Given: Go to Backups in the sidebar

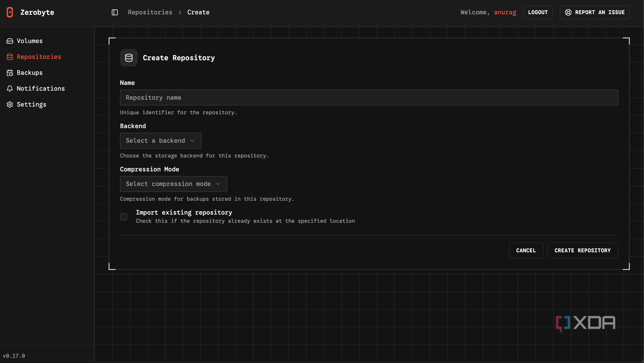Looking at the screenshot, I should click(30, 73).
